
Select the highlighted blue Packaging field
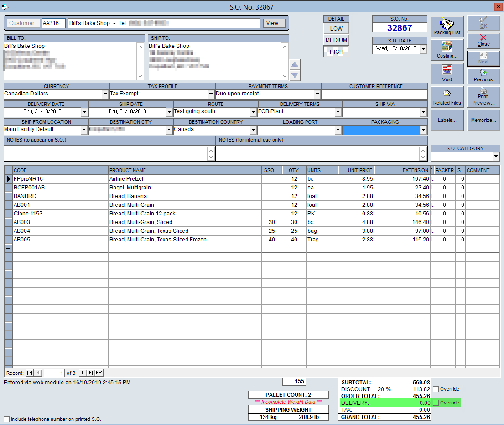381,130
